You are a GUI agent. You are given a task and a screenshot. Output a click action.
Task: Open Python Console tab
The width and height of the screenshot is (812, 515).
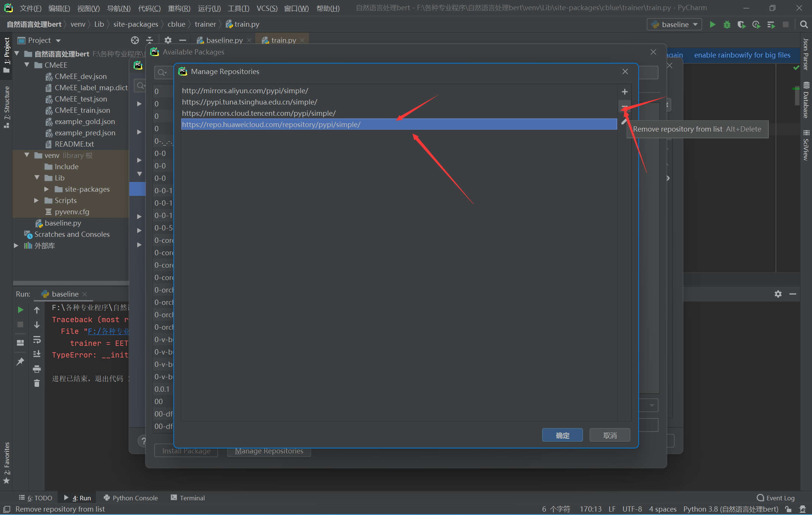click(x=131, y=498)
